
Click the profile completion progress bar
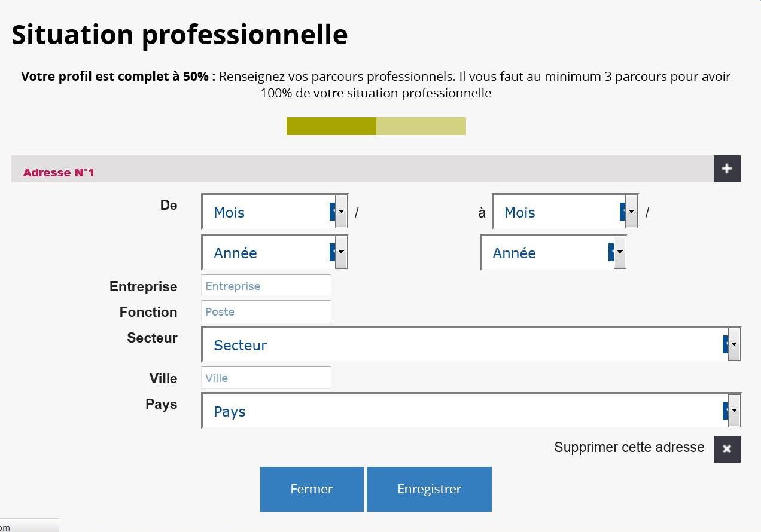pyautogui.click(x=376, y=126)
